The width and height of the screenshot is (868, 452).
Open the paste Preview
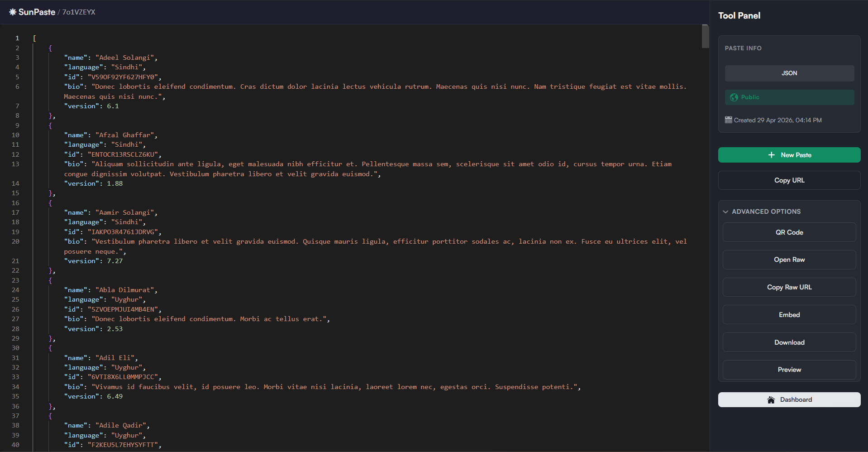pyautogui.click(x=789, y=370)
